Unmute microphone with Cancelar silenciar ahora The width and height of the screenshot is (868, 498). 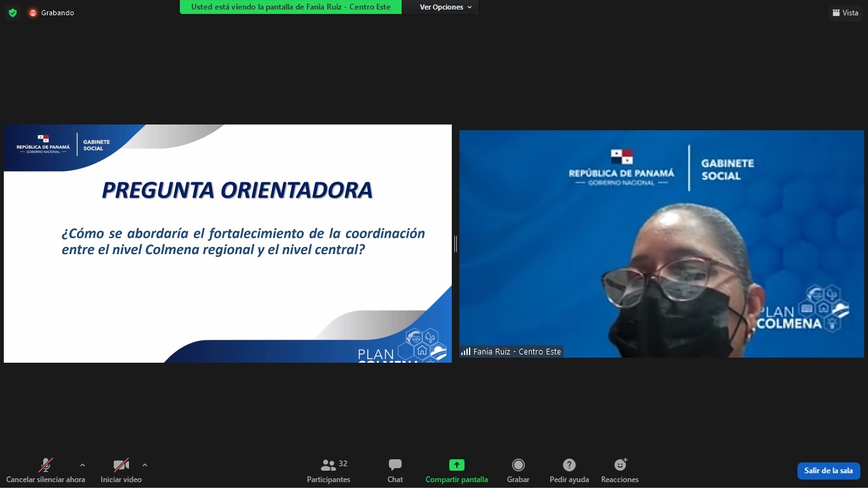click(x=46, y=471)
